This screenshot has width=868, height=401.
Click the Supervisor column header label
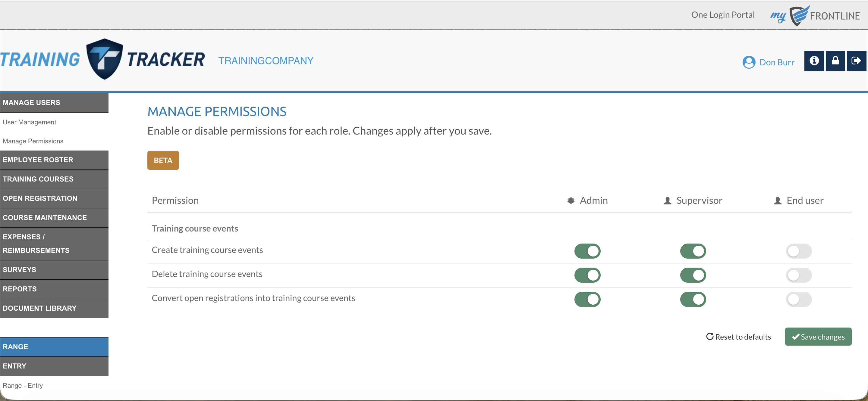click(x=699, y=200)
